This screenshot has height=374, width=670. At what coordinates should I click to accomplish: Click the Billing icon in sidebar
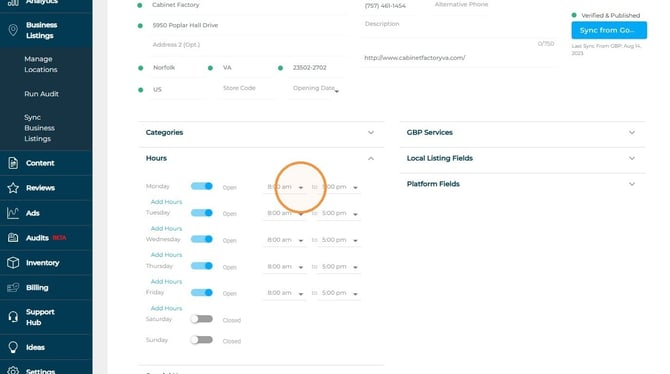click(13, 287)
